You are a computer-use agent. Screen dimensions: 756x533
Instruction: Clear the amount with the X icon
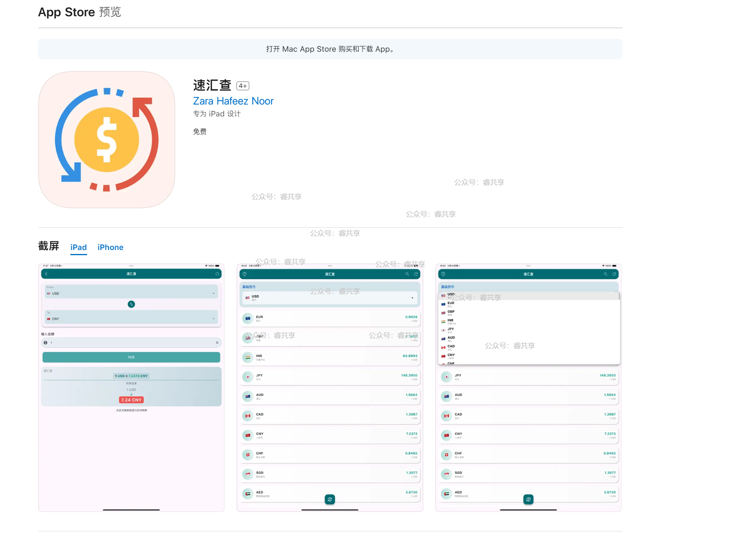pos(217,343)
